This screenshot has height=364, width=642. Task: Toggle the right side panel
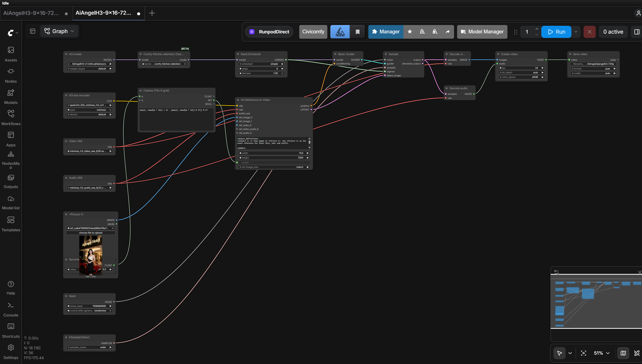point(637,32)
